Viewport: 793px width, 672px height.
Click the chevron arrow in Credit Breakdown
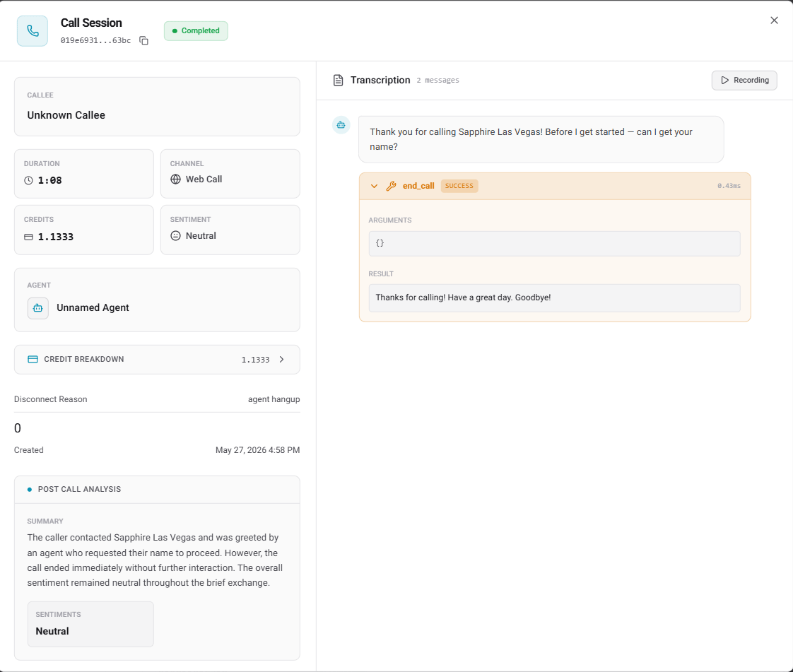(x=282, y=360)
